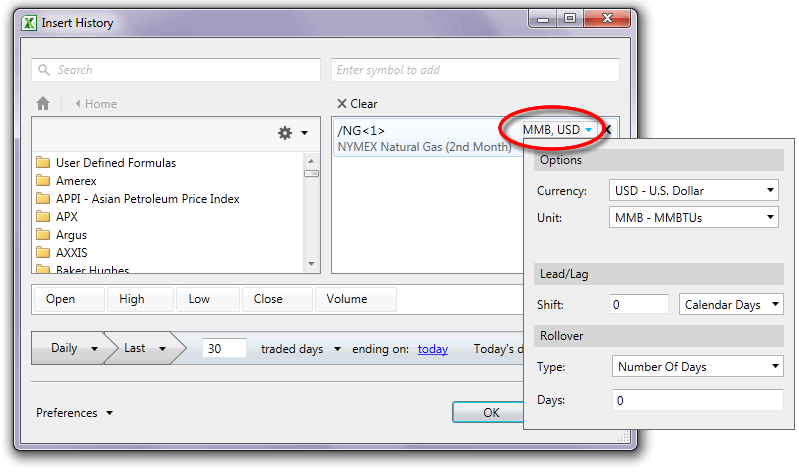
Task: Open the Amerex folder
Action: click(x=76, y=181)
